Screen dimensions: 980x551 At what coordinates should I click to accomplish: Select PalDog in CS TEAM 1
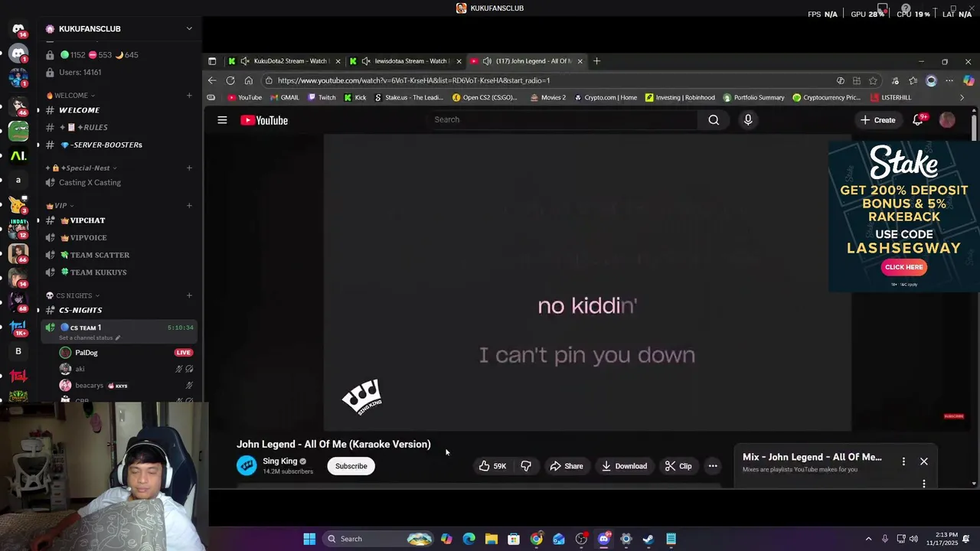tap(86, 353)
